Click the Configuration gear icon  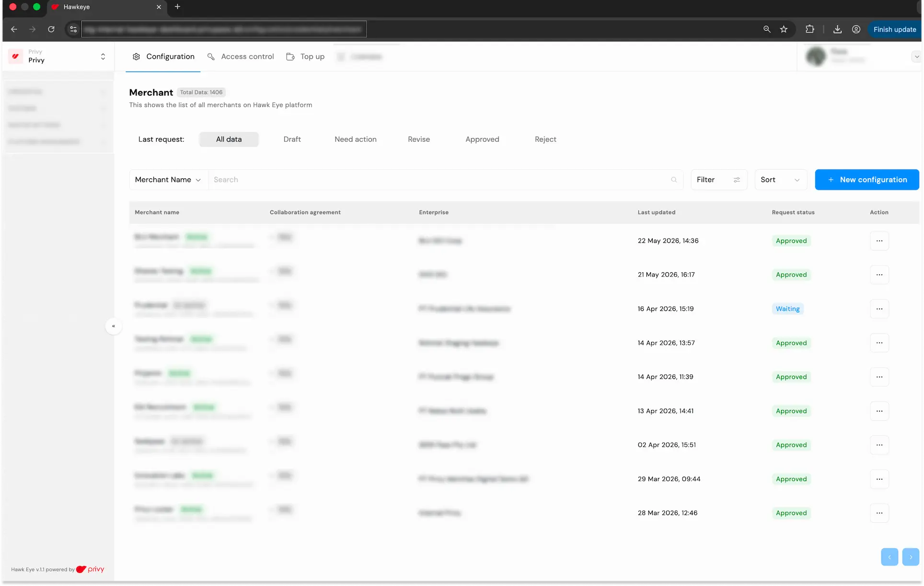(136, 57)
